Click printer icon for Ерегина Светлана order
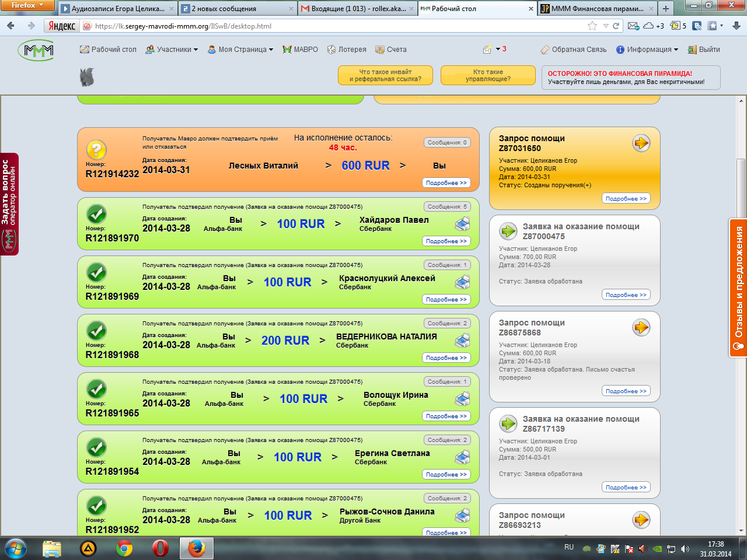747x560 pixels. click(463, 457)
